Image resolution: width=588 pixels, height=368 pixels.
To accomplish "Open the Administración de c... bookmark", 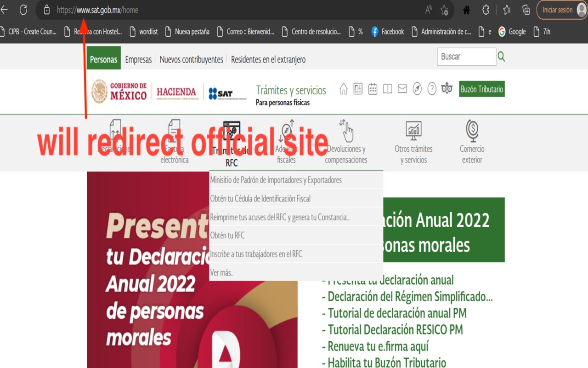I will (441, 32).
